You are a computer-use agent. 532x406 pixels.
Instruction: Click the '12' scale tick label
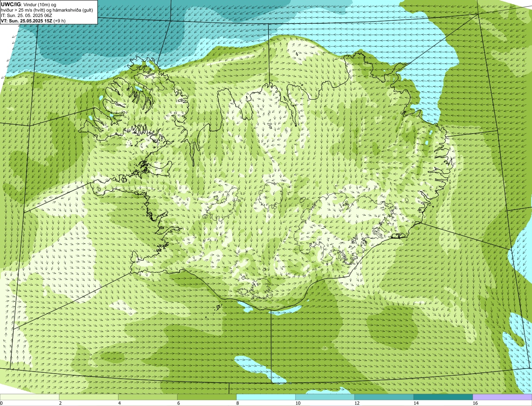357,403
